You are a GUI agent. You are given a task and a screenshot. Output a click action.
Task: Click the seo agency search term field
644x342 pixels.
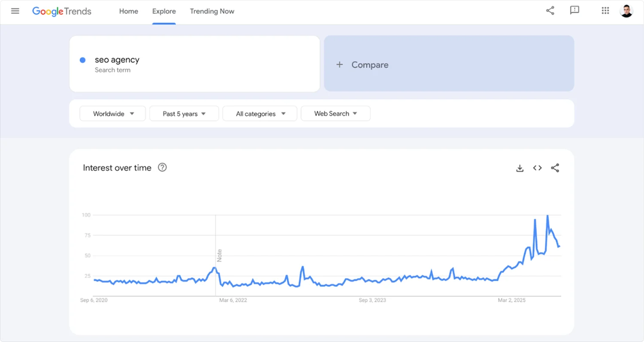click(117, 60)
